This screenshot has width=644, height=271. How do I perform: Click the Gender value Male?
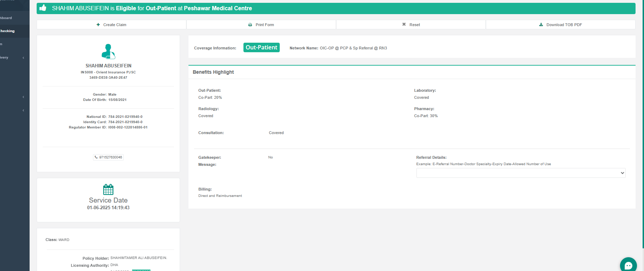(x=112, y=95)
